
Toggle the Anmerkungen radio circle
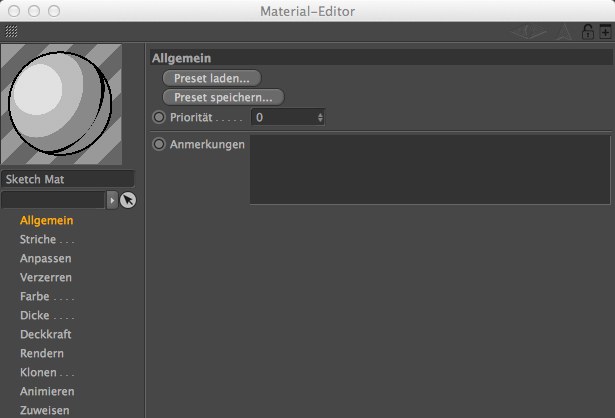[x=159, y=144]
